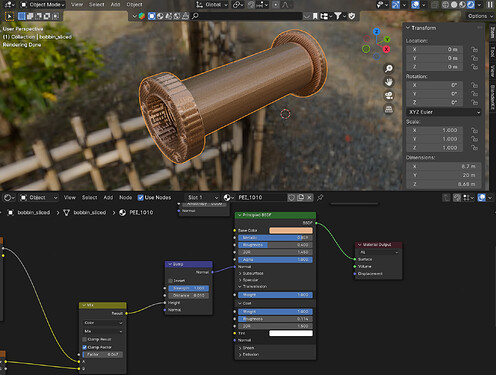The height and width of the screenshot is (375, 496).
Task: Click the filter funnel icon in viewport header
Action: 338,16
